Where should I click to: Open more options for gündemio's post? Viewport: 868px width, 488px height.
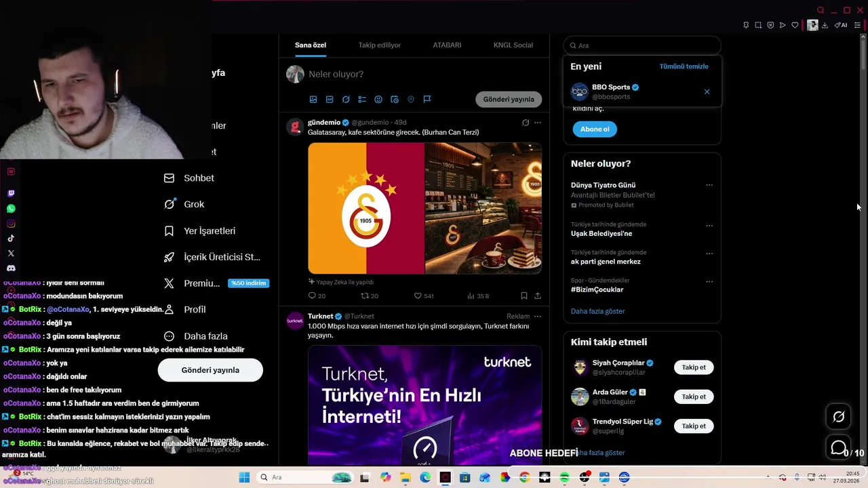tap(538, 123)
